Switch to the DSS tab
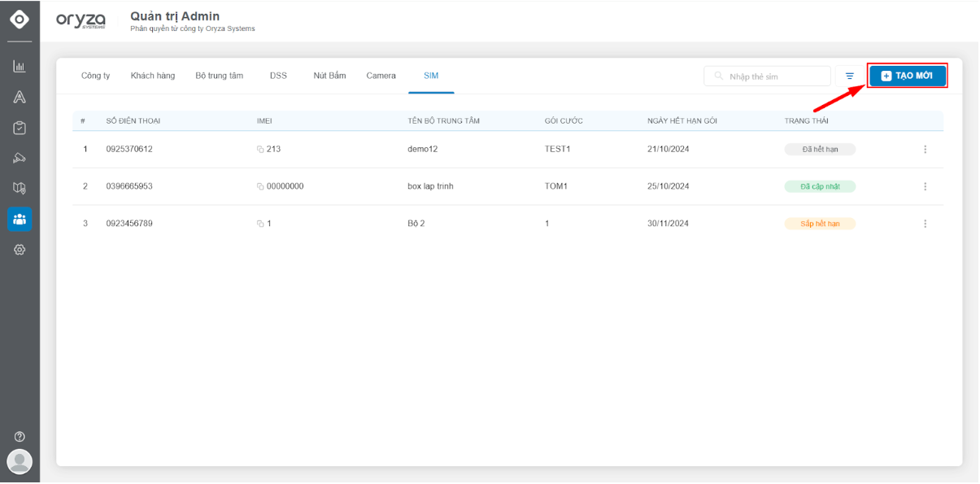The image size is (980, 484). click(x=278, y=76)
